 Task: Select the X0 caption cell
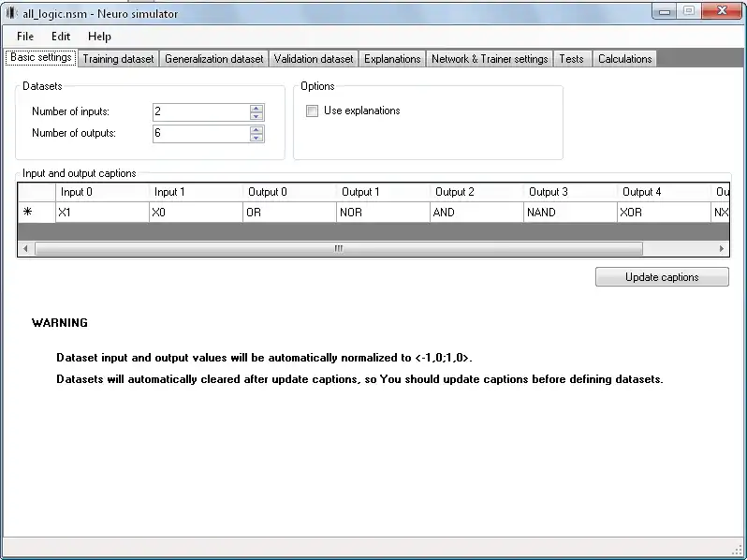pos(196,212)
